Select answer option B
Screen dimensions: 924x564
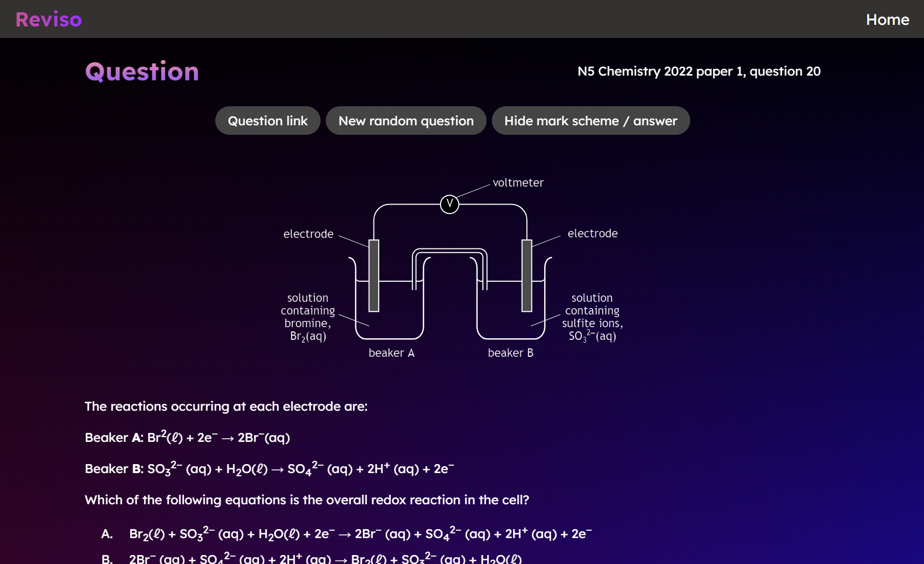325,559
